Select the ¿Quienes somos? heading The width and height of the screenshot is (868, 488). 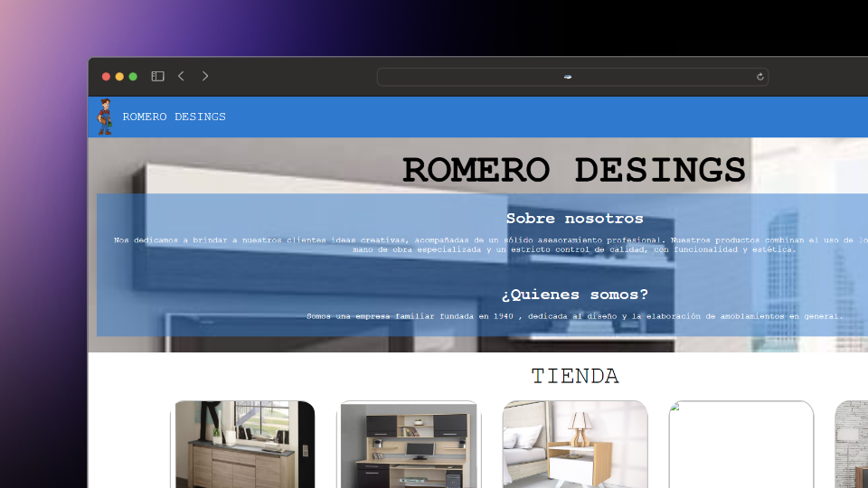(x=574, y=295)
